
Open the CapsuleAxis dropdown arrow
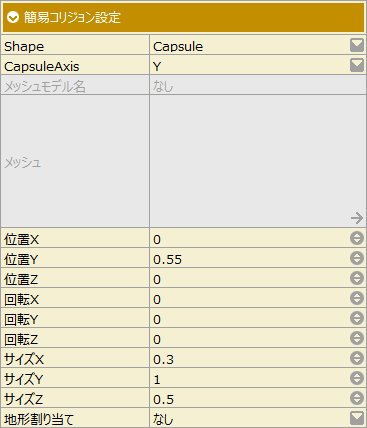pyautogui.click(x=357, y=65)
